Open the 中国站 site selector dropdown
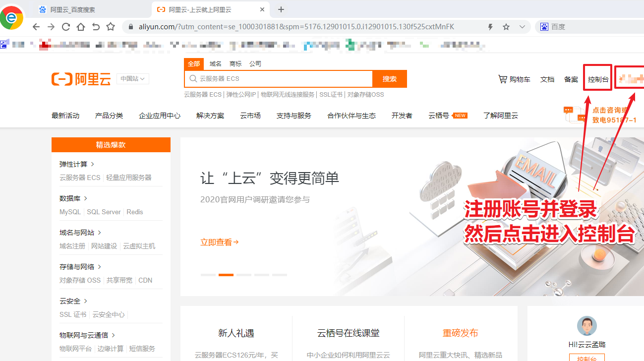Screen dimensions: 644x361 132,78
